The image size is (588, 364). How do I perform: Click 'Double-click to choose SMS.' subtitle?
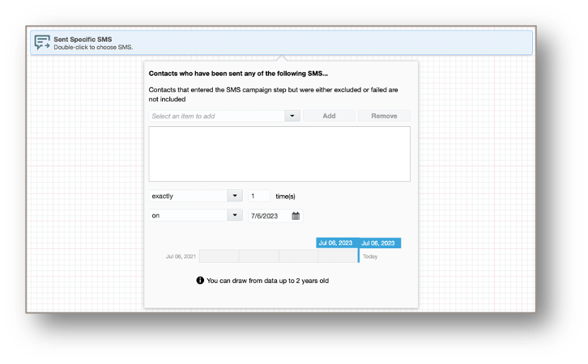coord(93,47)
